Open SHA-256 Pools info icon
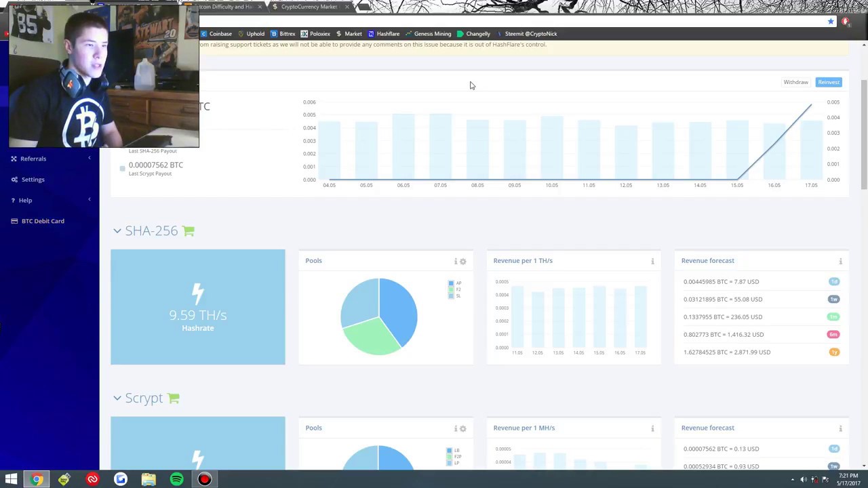868x488 pixels. [456, 262]
